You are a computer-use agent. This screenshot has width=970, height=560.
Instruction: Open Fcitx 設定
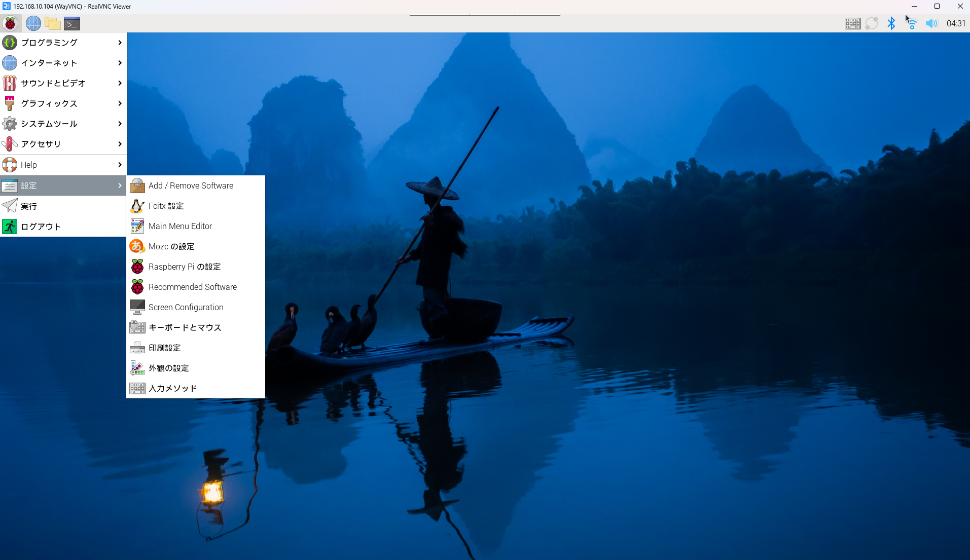pos(196,206)
